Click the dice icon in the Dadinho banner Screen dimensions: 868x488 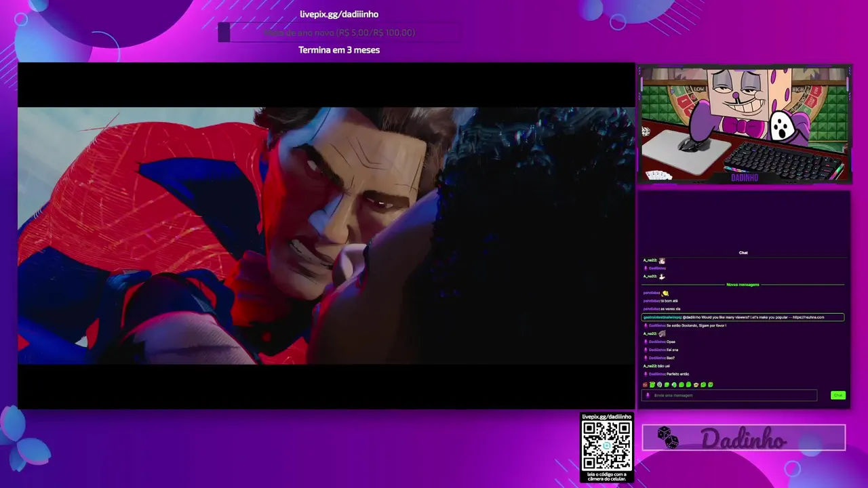(668, 438)
